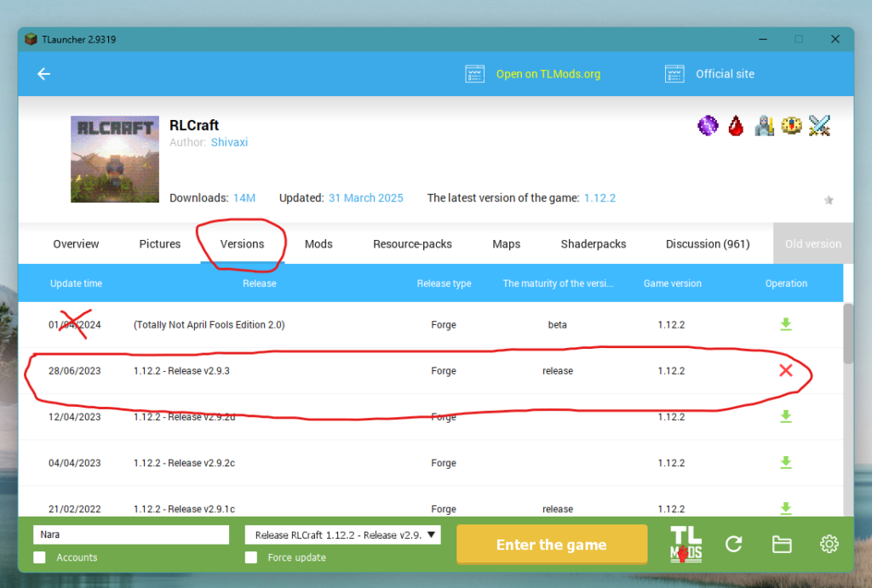Click the Nara username input field
Image resolution: width=872 pixels, height=588 pixels.
coord(131,535)
